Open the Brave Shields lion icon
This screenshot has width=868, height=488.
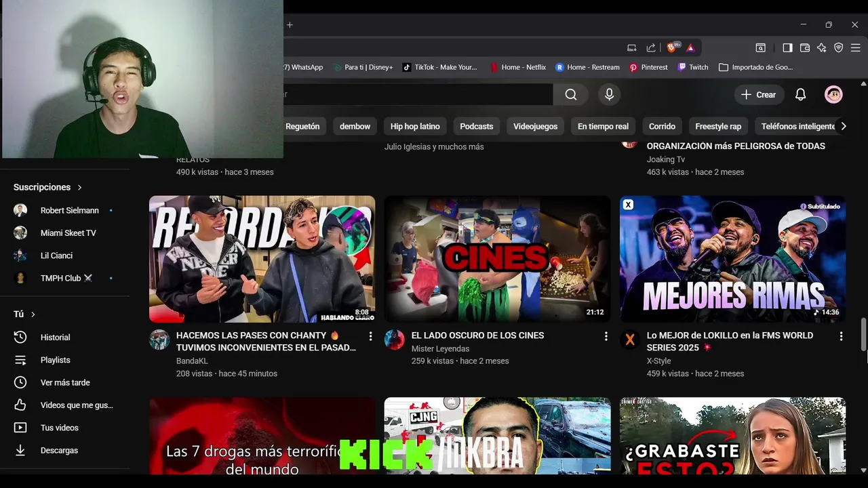click(x=672, y=47)
